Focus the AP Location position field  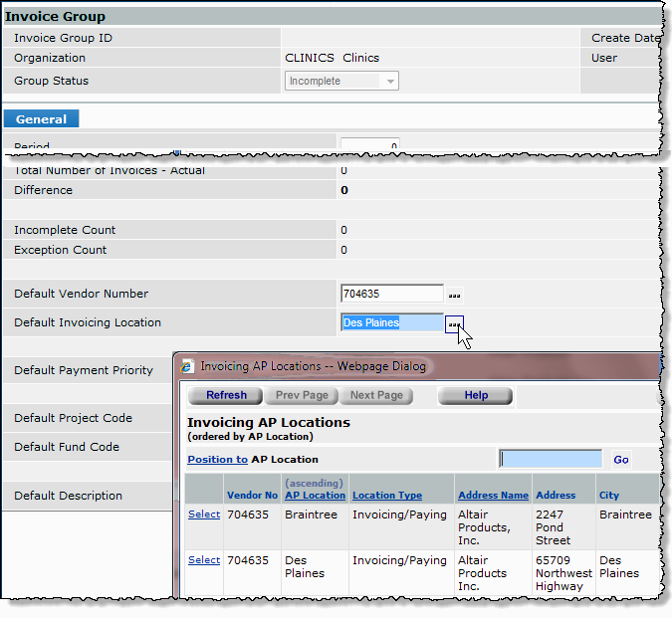point(551,459)
